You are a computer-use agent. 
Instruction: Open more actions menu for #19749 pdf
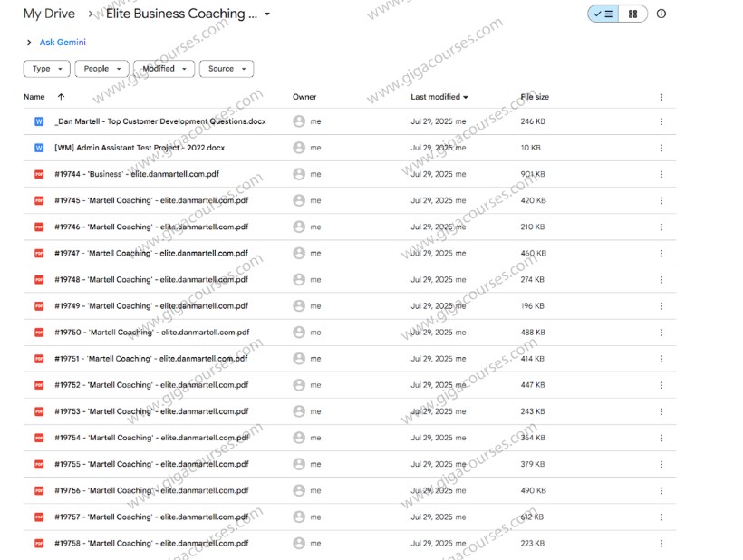[x=661, y=306]
